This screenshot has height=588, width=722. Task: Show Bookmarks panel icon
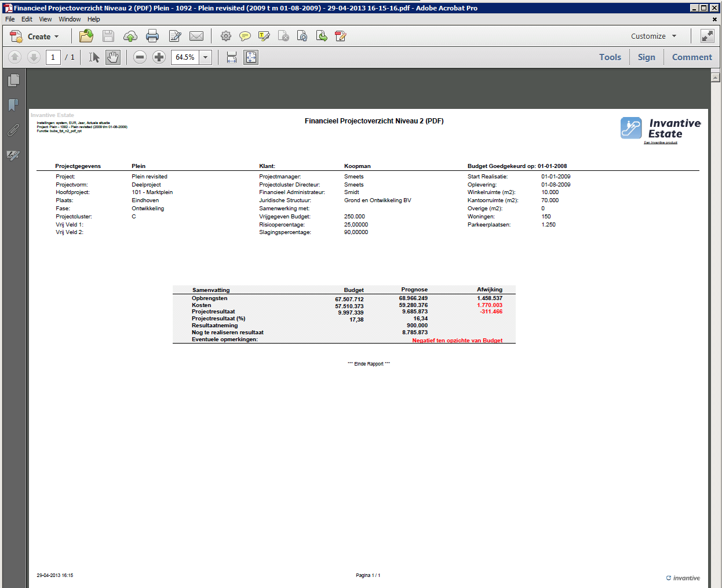click(x=13, y=105)
